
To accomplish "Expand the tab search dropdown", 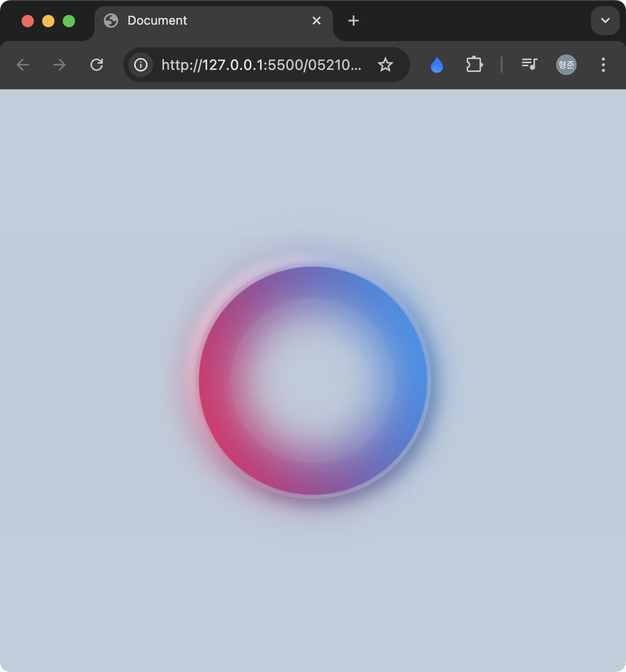I will 605,21.
